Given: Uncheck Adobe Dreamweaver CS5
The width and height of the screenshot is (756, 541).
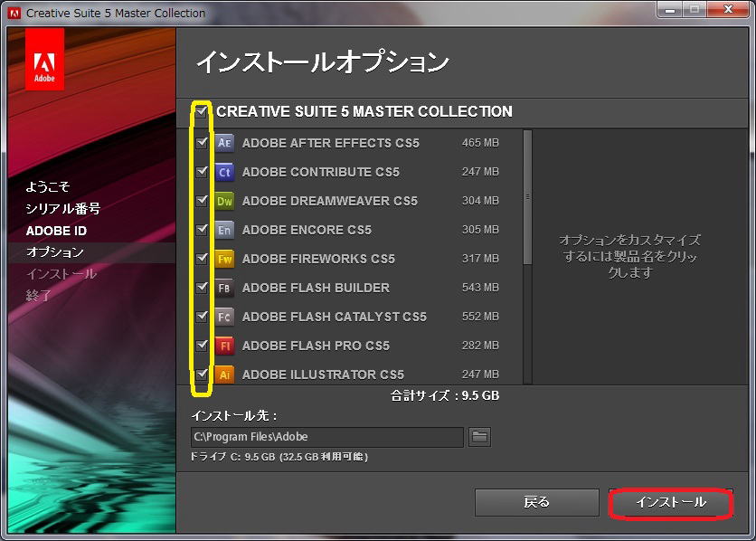Looking at the screenshot, I should coord(202,201).
